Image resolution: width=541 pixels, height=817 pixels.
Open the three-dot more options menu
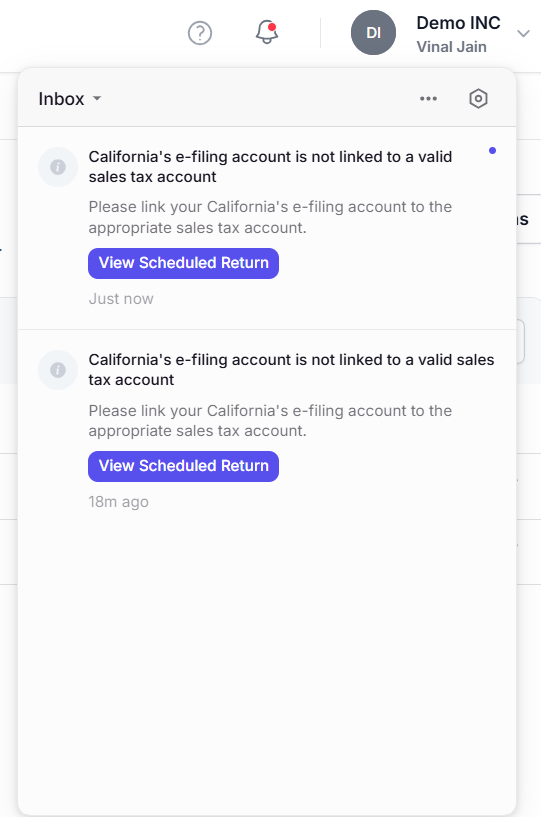pyautogui.click(x=428, y=98)
